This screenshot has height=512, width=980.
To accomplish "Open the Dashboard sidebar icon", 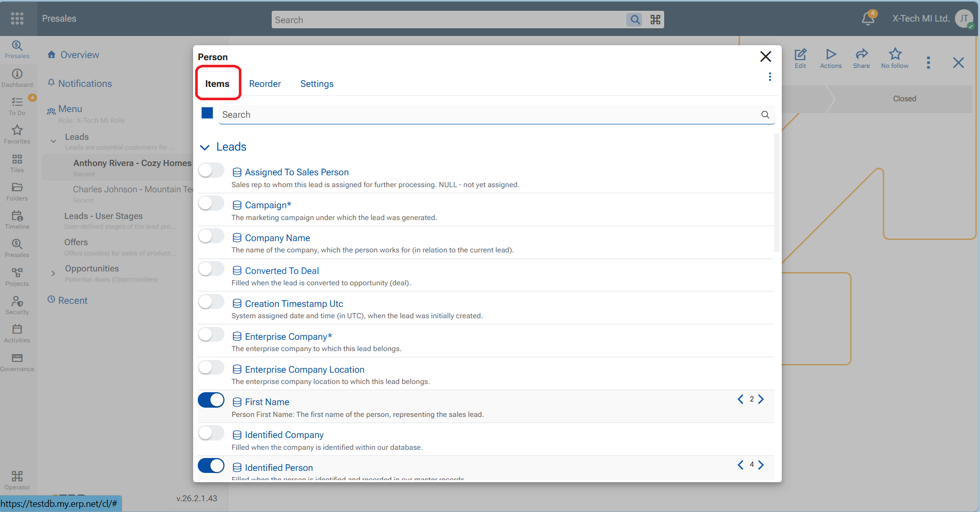I will pyautogui.click(x=17, y=78).
